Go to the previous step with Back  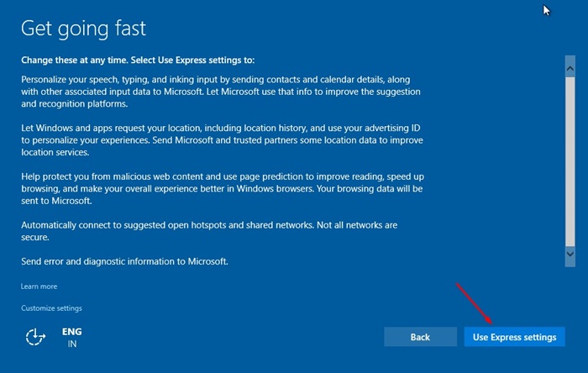420,337
